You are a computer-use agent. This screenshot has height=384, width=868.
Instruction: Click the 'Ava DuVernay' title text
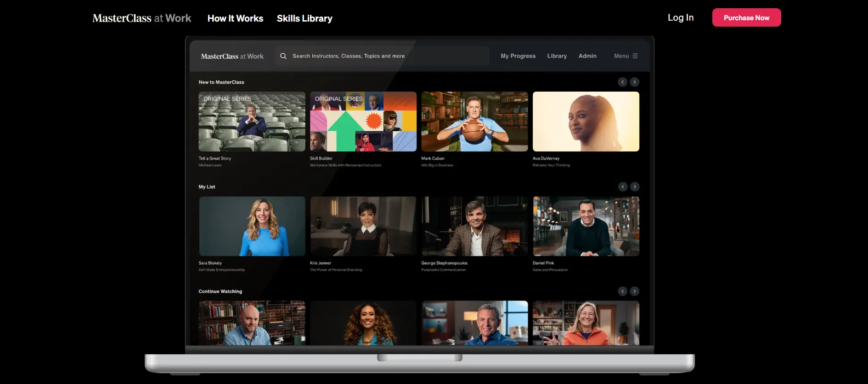coord(546,158)
